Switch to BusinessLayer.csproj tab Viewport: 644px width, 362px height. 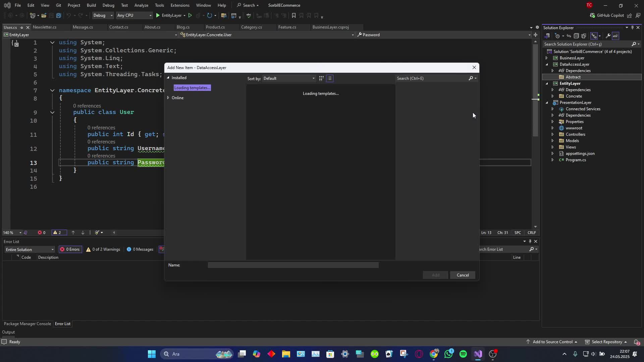pos(330,27)
